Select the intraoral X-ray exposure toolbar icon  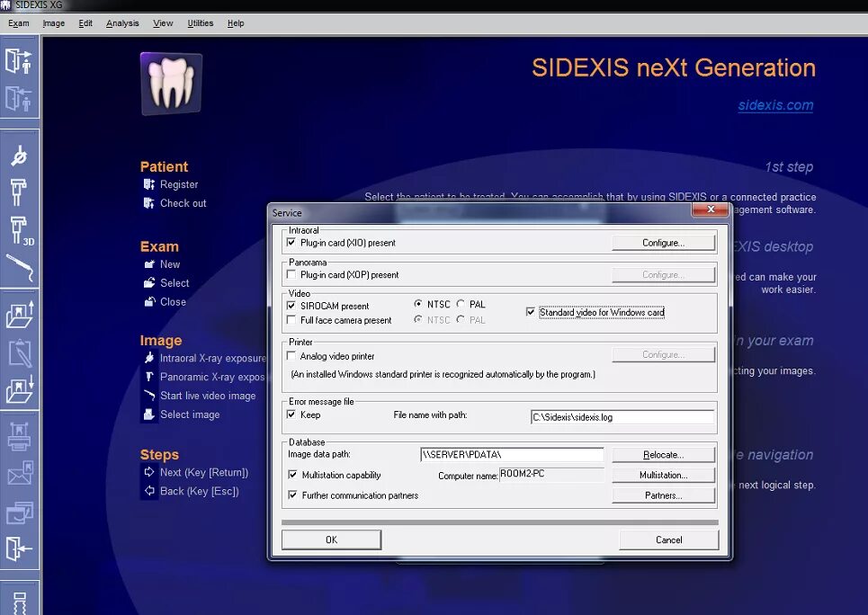[x=19, y=156]
